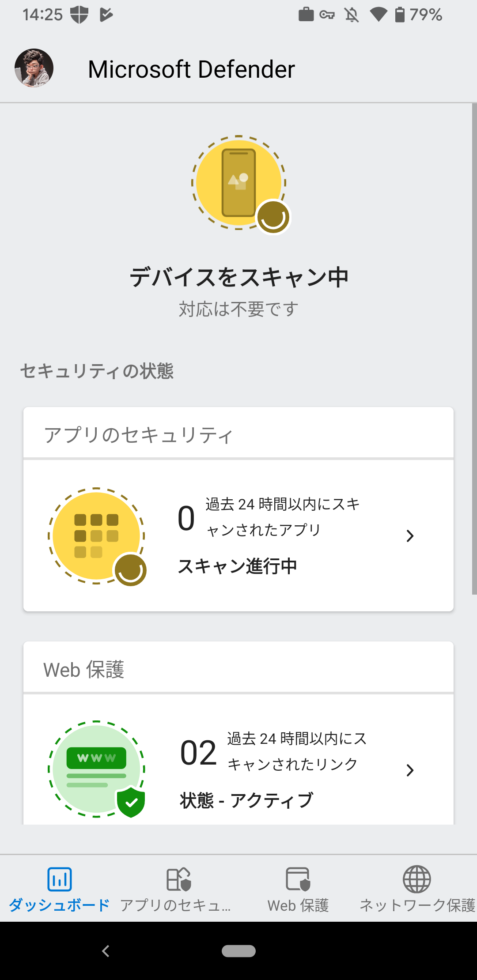Tap the app security shield icon in bottom bar
The width and height of the screenshot is (477, 980).
point(178,879)
